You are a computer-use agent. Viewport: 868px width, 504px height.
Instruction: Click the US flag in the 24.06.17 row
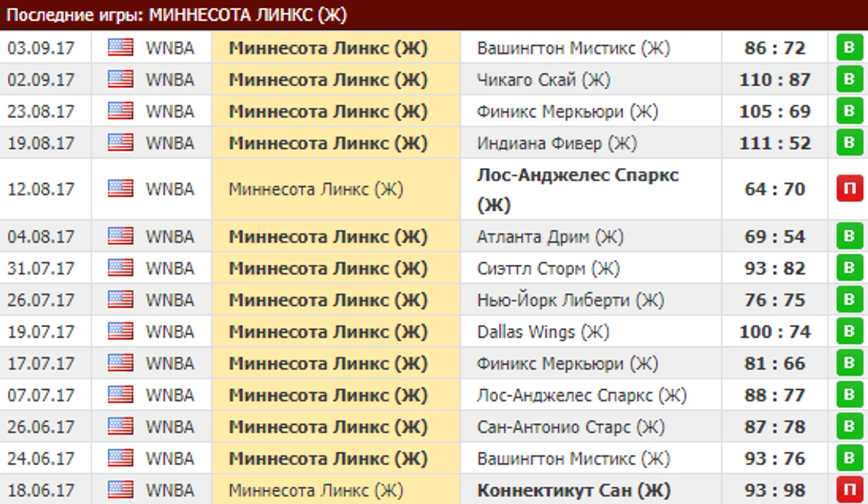pos(120,458)
